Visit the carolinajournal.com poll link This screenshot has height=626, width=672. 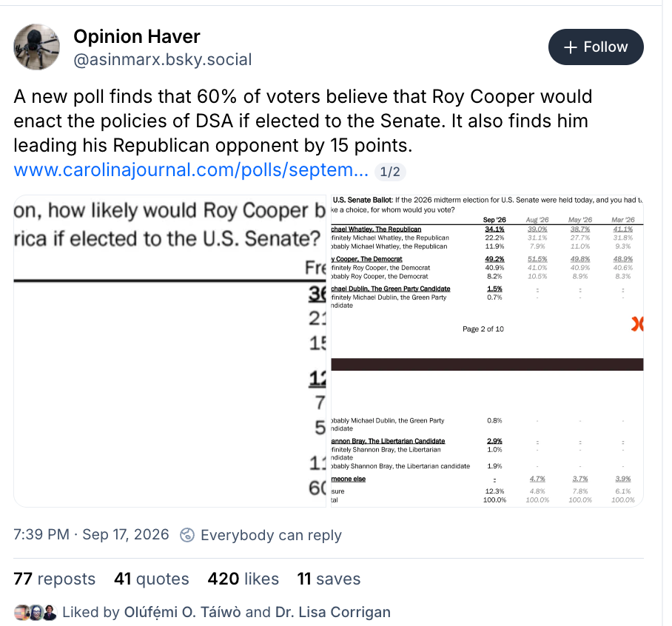pos(191,170)
